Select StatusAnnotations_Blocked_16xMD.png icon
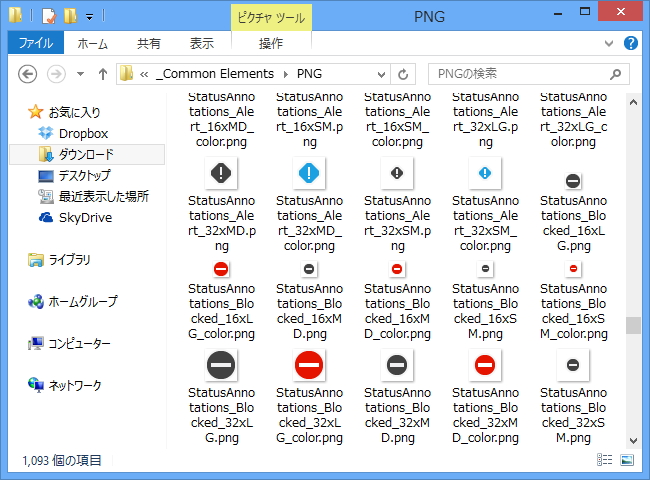The image size is (650, 480). pyautogui.click(x=309, y=269)
